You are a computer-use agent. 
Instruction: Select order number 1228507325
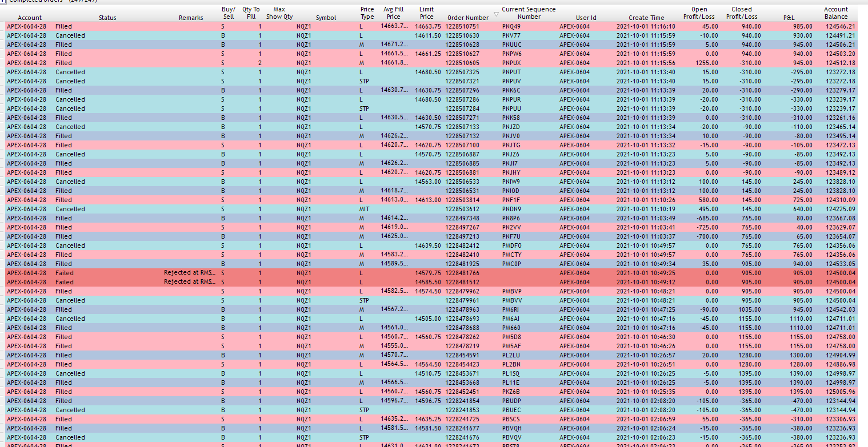pos(462,72)
